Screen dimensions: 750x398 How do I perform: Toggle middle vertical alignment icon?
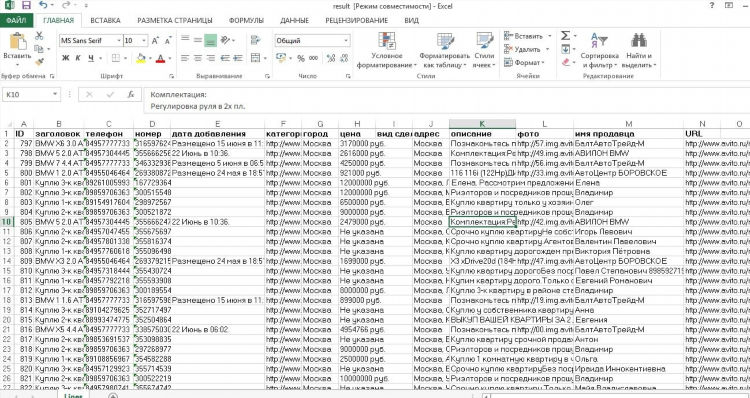(x=198, y=41)
